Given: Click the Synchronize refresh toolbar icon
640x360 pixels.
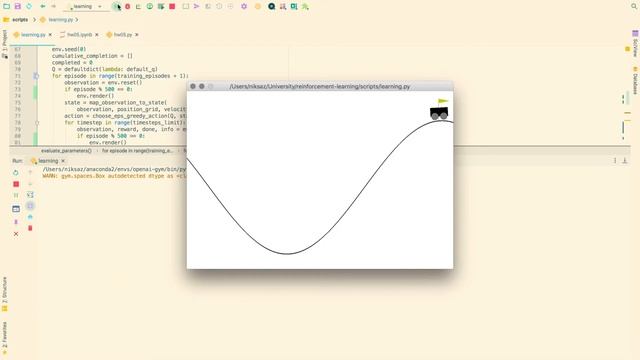Looking at the screenshot, I should [x=29, y=7].
